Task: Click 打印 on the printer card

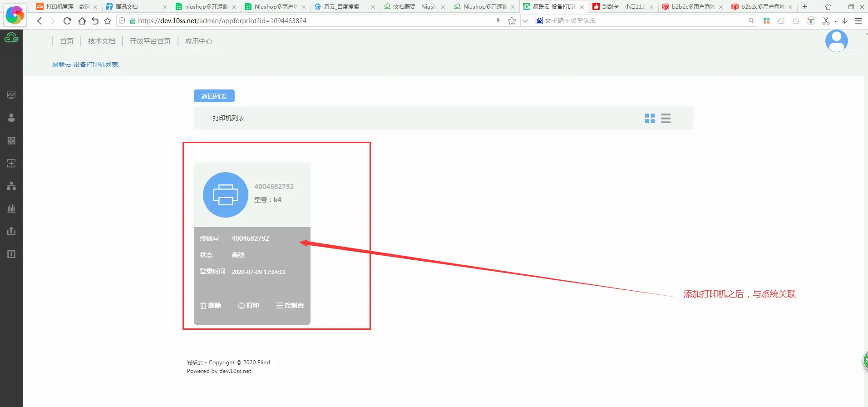Action: point(249,306)
